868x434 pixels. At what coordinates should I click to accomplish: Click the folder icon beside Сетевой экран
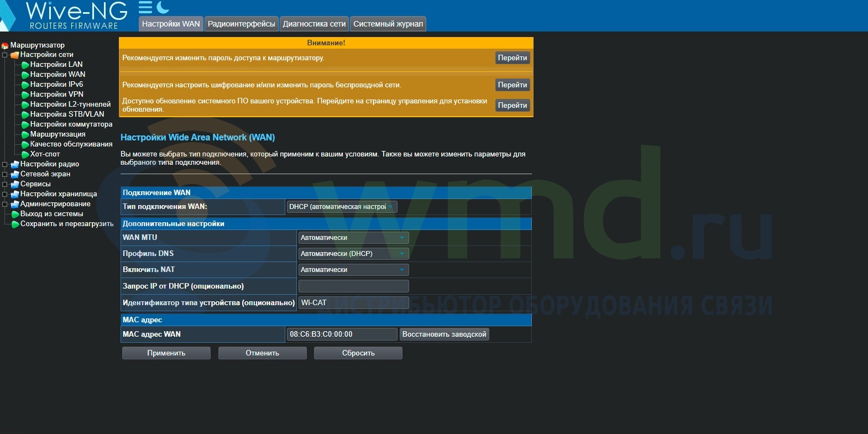[x=15, y=174]
